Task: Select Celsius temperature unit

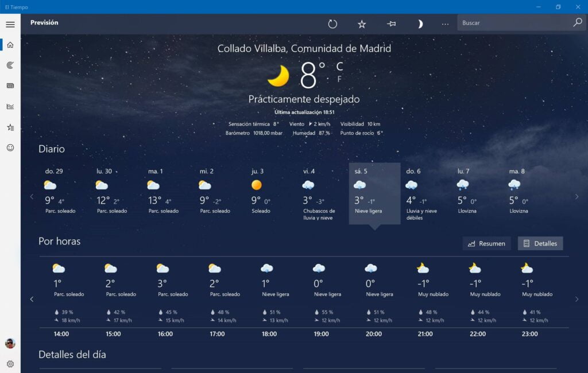Action: [x=339, y=67]
